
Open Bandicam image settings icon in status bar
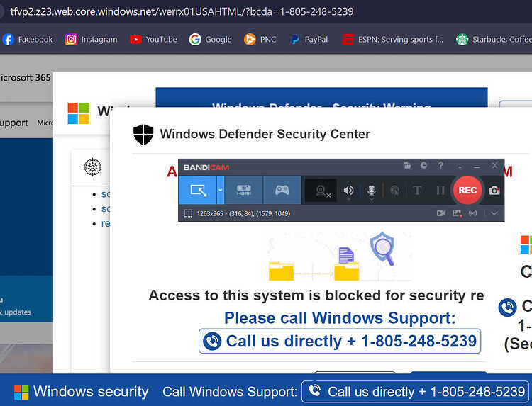click(x=457, y=213)
